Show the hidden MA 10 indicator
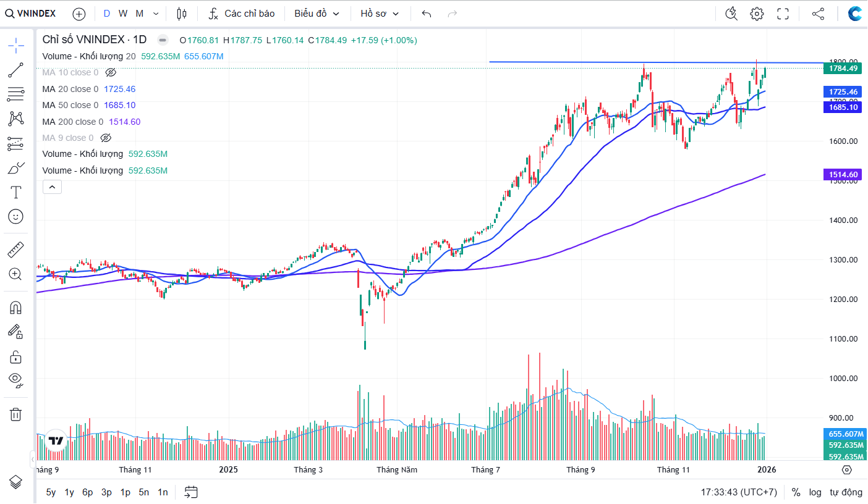The height and width of the screenshot is (504, 868). [111, 73]
